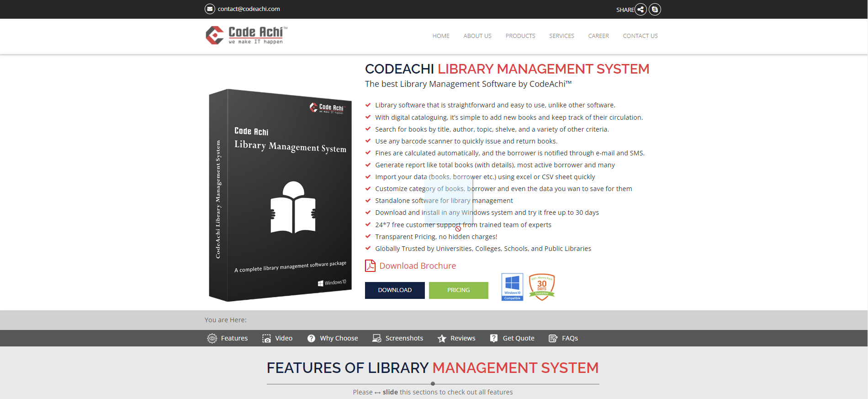Click 'Transparent Pricing, no hidden charges!' text

436,237
